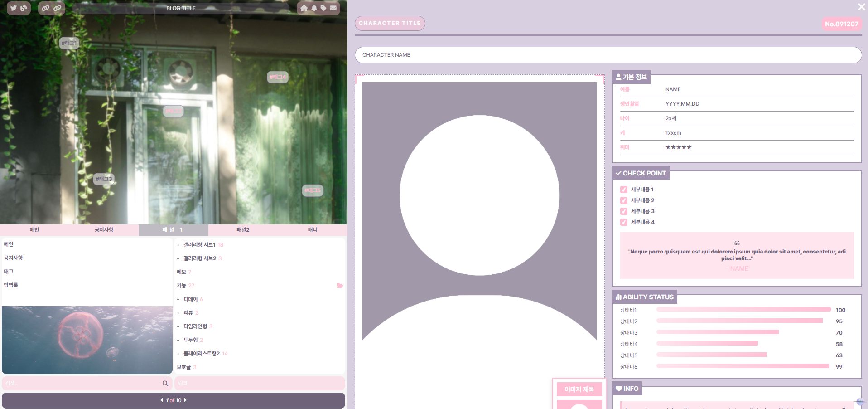
Task: Click the YYYY.MM.DD birthdate value
Action: (x=682, y=104)
